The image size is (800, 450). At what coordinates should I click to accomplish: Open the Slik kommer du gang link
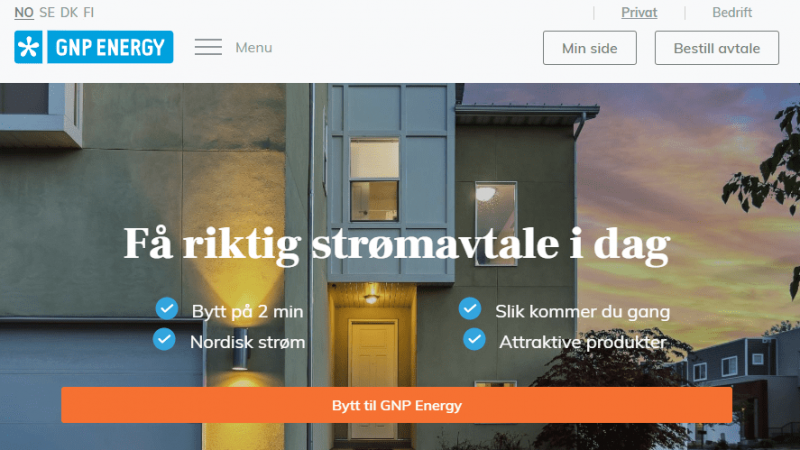pos(583,312)
